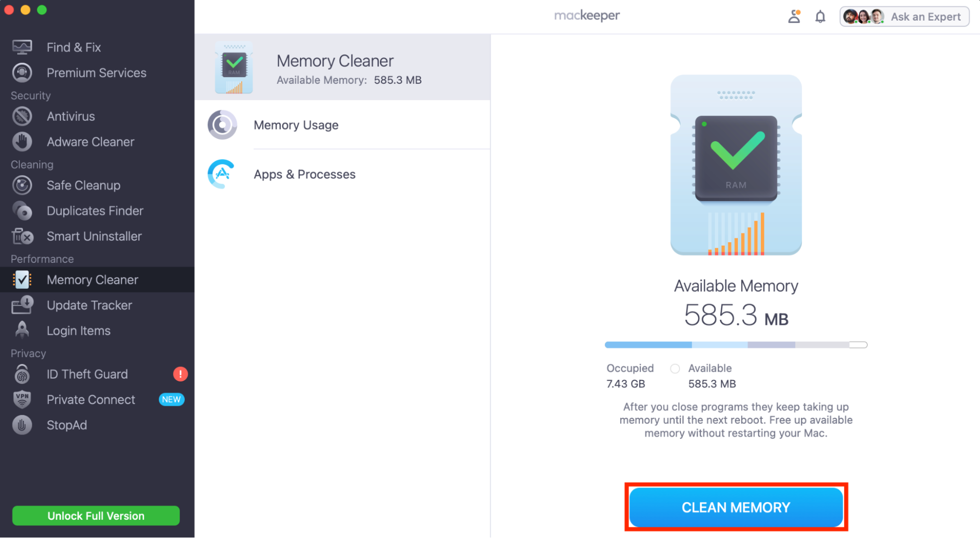Launch StopAd
Viewport: 980px width, 538px height.
pos(67,425)
